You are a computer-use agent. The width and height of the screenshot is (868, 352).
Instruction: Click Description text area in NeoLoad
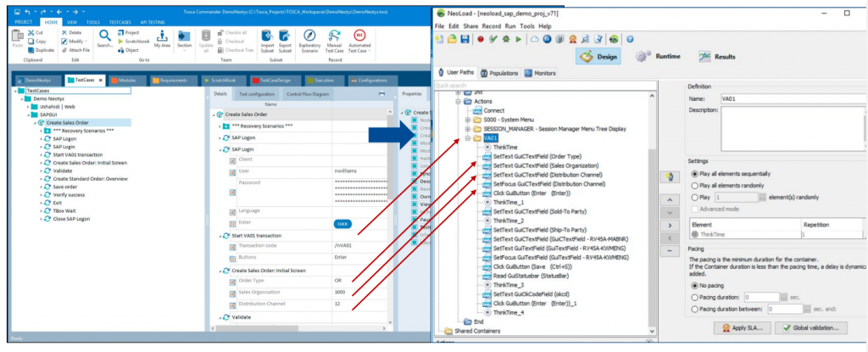point(792,129)
